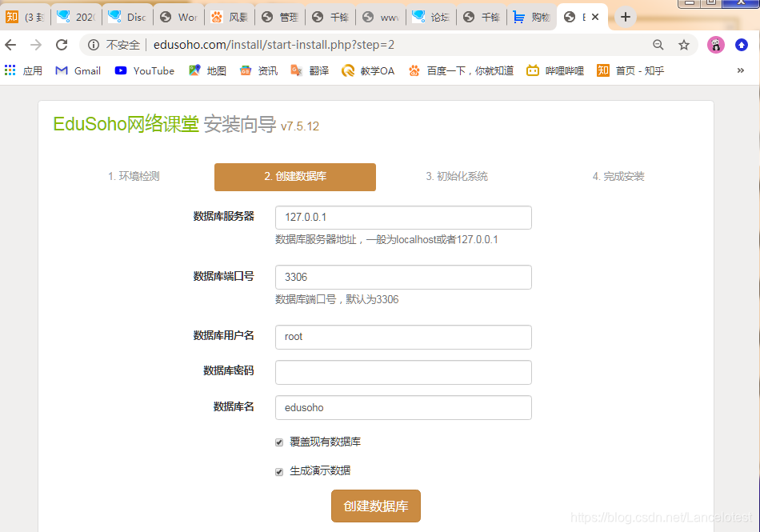Screen dimensions: 760x532
Task: Click the blue update arrow icon
Action: (x=741, y=45)
